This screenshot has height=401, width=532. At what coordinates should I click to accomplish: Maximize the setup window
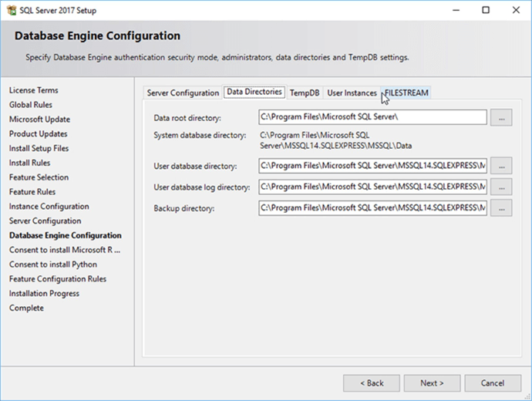(485, 11)
